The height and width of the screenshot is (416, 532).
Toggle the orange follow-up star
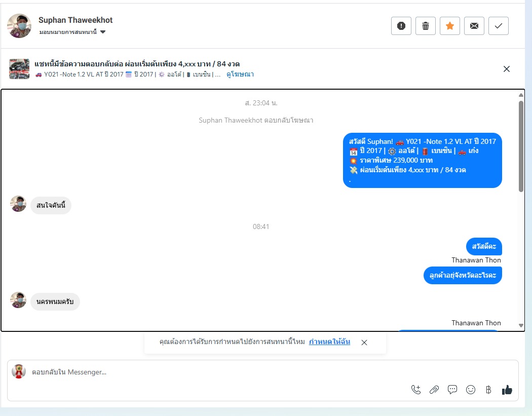pyautogui.click(x=450, y=26)
